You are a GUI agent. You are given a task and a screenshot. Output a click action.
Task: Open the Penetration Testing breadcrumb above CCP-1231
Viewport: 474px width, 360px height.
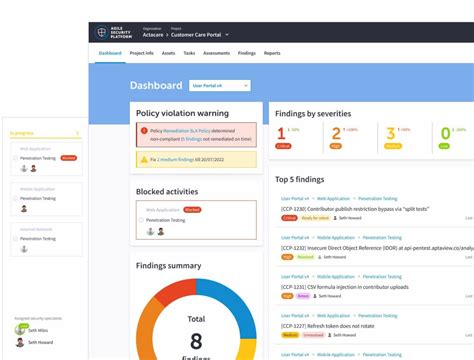[x=382, y=277]
